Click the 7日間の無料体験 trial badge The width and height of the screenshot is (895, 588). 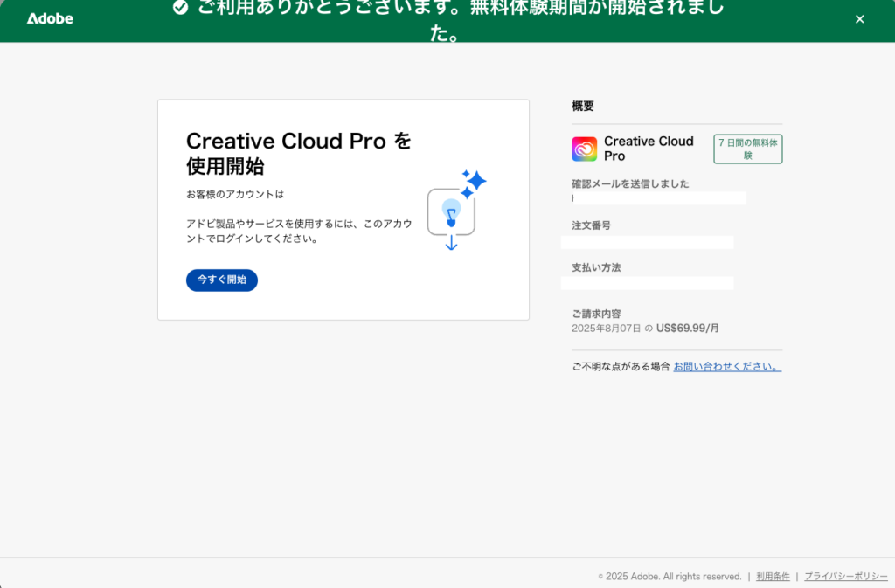[x=747, y=149]
